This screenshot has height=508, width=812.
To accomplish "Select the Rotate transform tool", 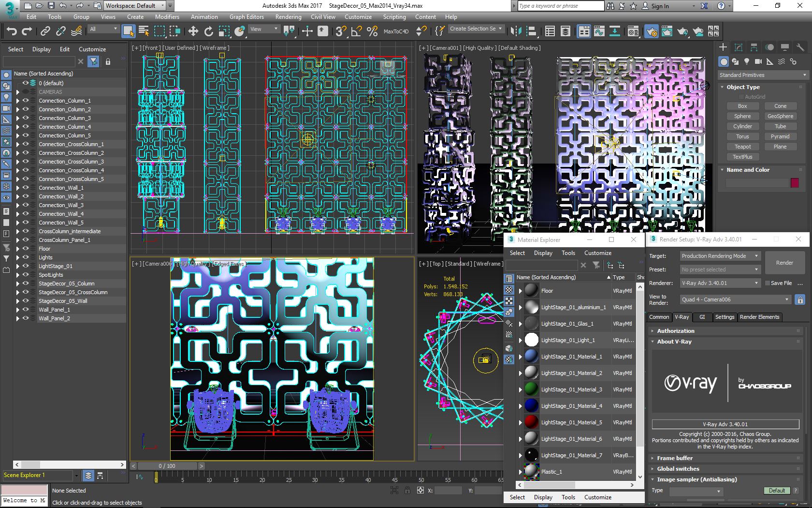I will pyautogui.click(x=209, y=31).
